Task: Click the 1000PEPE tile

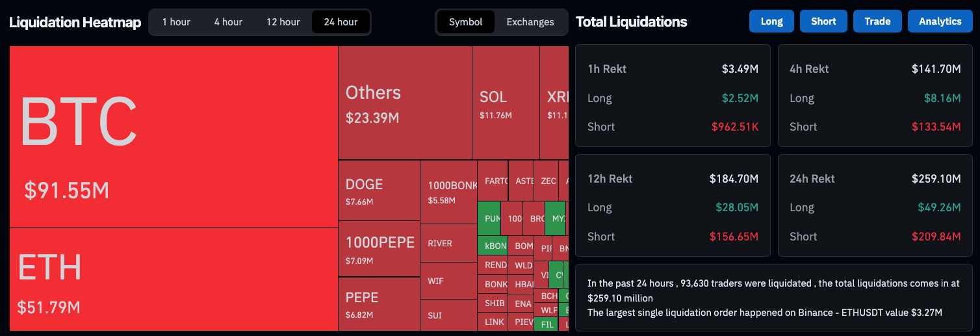Action: pos(379,249)
